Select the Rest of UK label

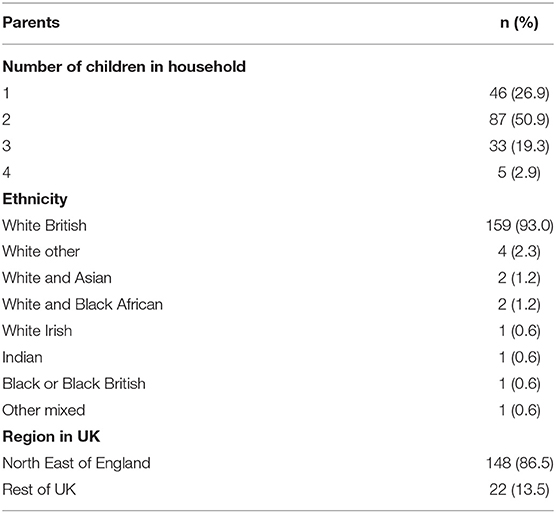39,490
